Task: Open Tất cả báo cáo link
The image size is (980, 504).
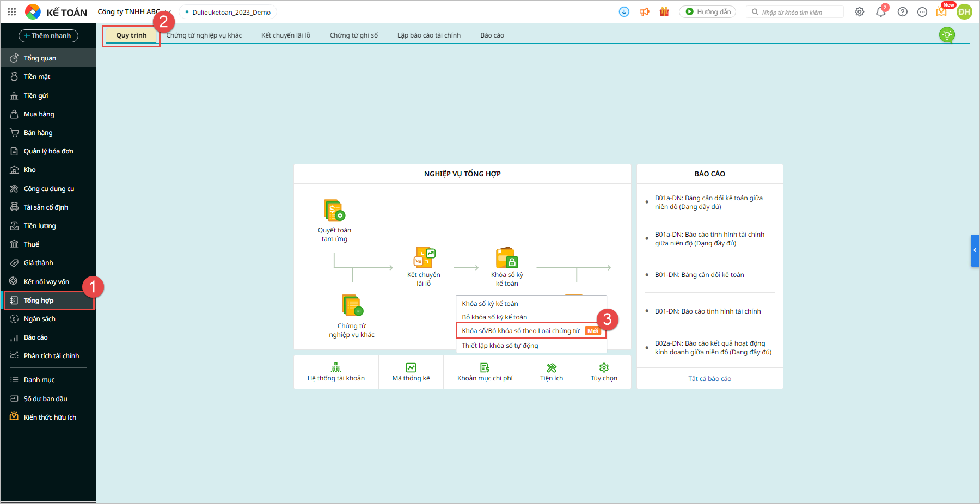Action: point(709,379)
